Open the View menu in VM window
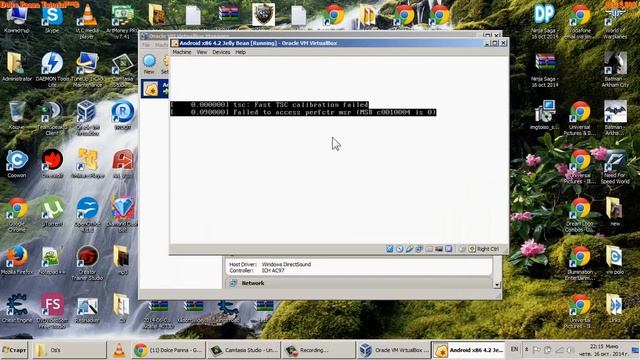 pos(202,52)
